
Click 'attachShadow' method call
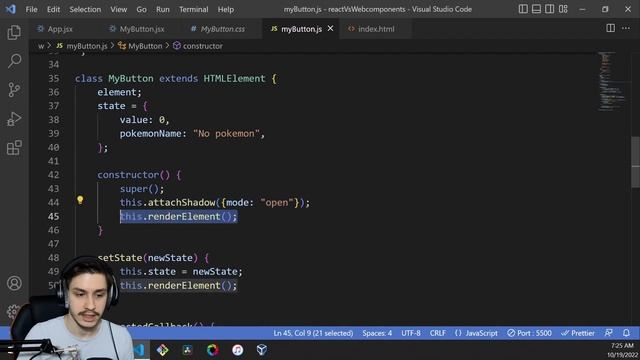181,202
